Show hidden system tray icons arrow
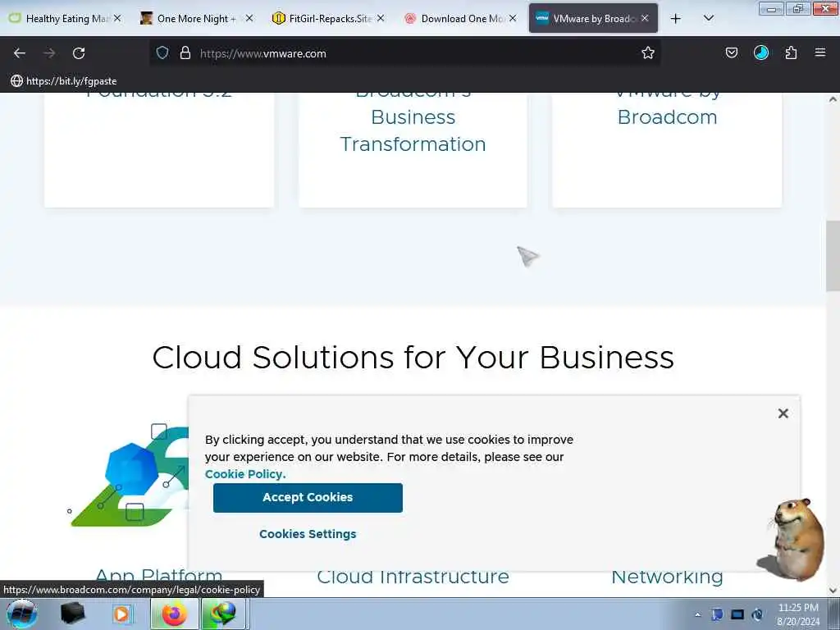840x630 pixels. coord(697,614)
